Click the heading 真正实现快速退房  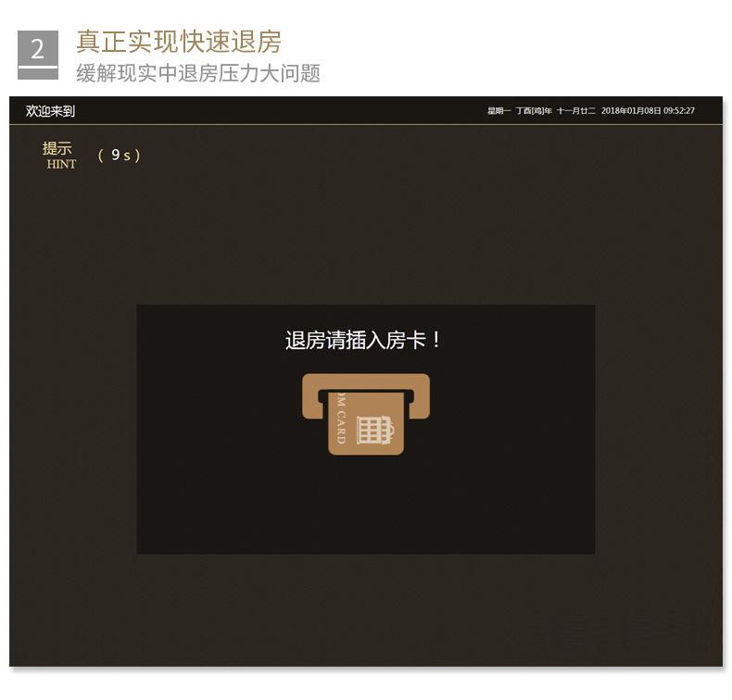[x=179, y=42]
